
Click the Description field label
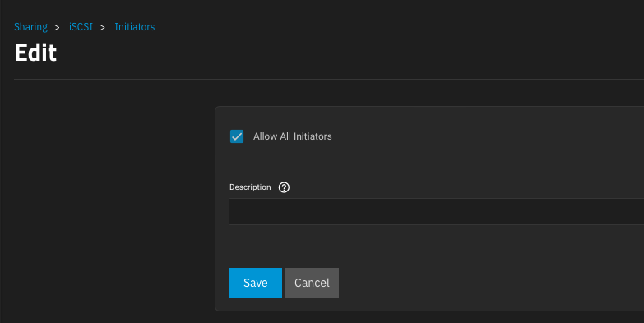(250, 187)
